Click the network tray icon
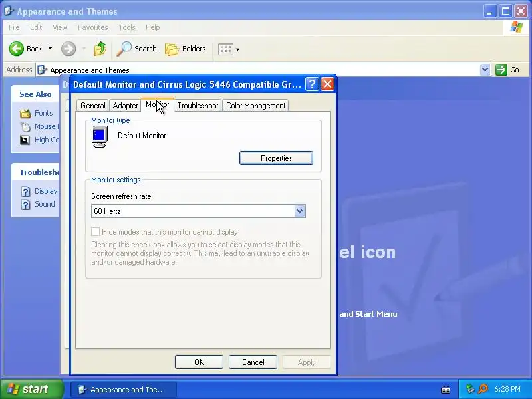Screen dimensions: 532x399 (470, 388)
